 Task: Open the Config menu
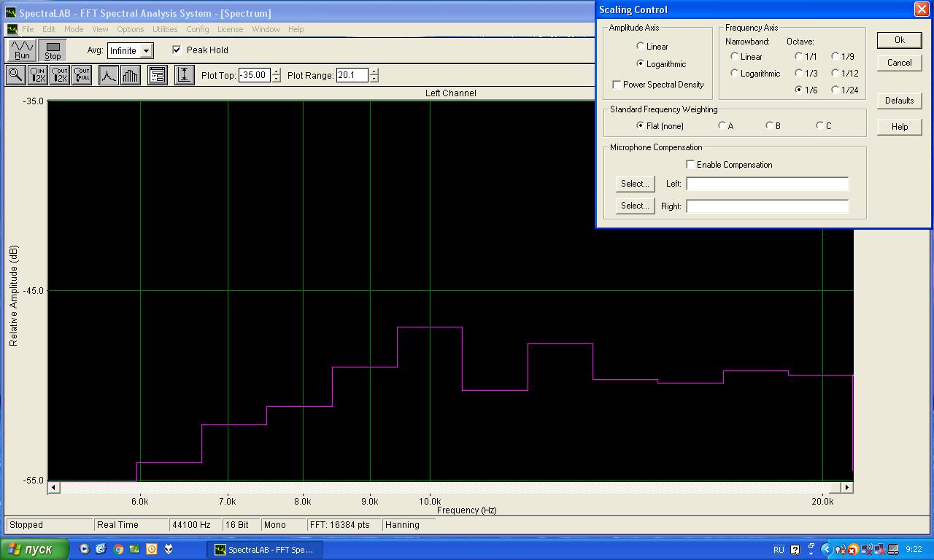(197, 29)
